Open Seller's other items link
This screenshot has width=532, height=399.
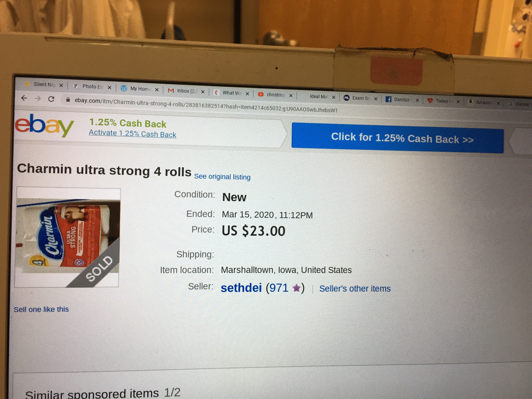click(355, 288)
